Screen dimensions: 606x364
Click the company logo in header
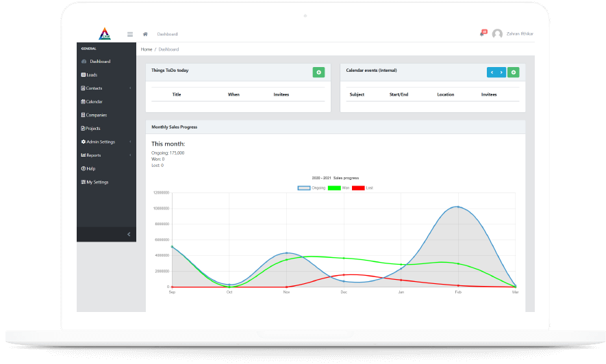(x=104, y=34)
